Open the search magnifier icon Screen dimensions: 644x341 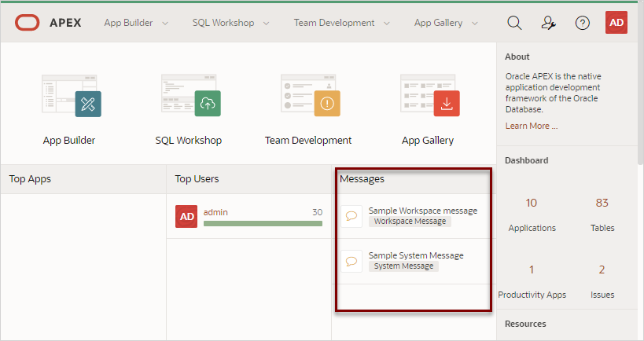pyautogui.click(x=514, y=23)
